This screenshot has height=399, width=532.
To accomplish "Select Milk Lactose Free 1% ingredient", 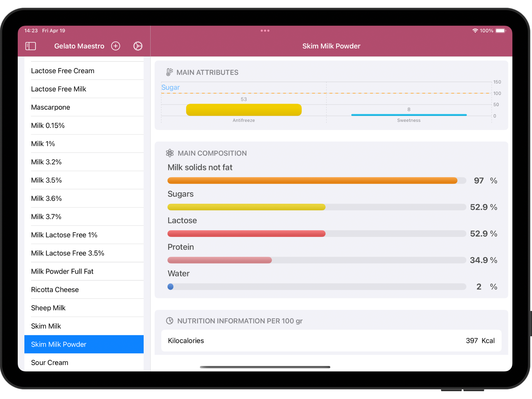I will pos(84,235).
